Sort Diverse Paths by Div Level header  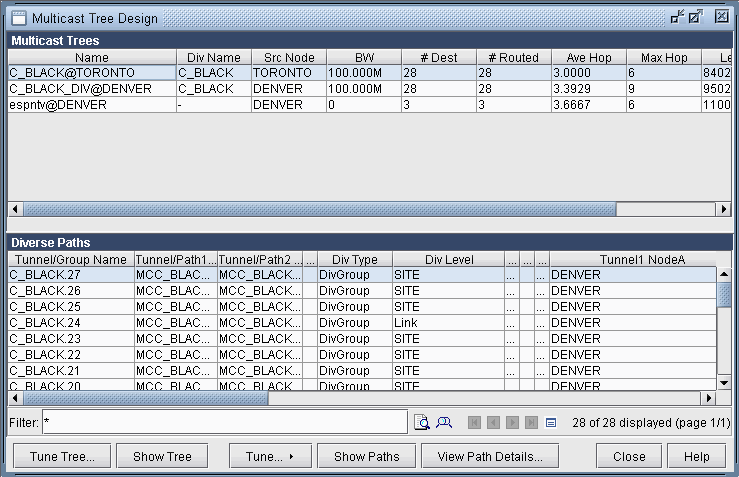point(448,259)
